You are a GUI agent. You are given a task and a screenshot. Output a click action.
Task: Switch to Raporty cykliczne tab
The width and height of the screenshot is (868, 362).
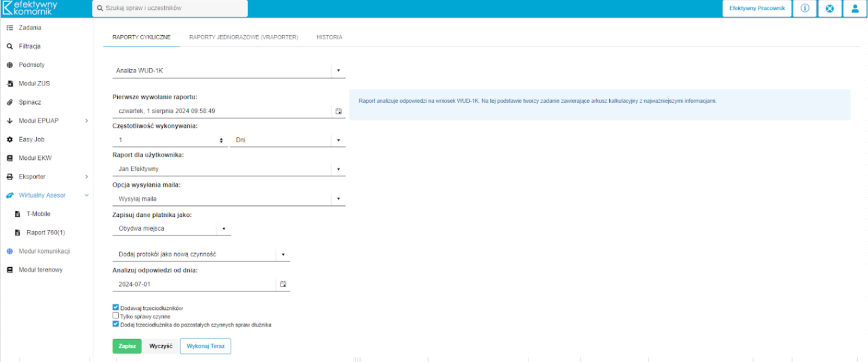pyautogui.click(x=142, y=37)
